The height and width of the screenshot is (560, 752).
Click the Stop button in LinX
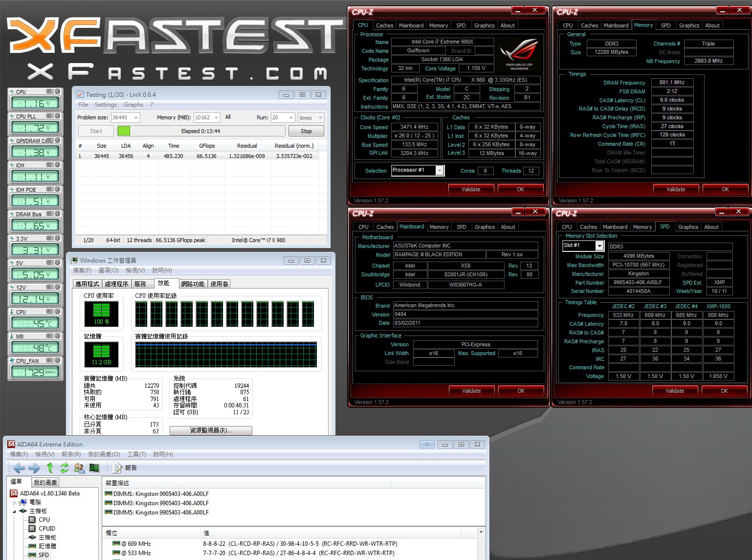[x=306, y=131]
